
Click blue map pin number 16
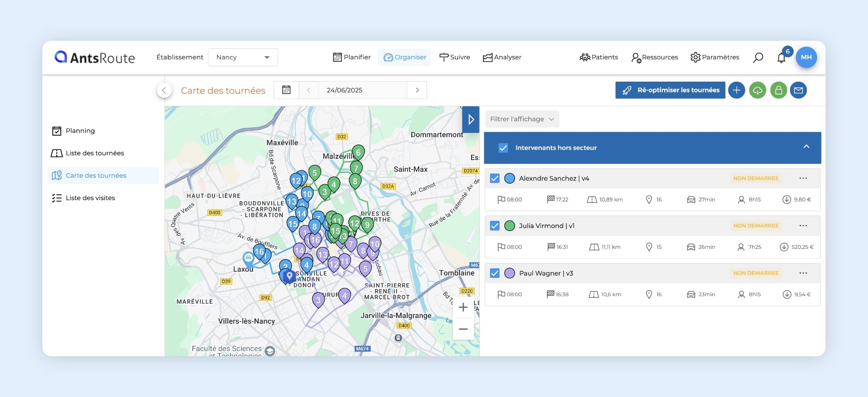click(x=259, y=252)
